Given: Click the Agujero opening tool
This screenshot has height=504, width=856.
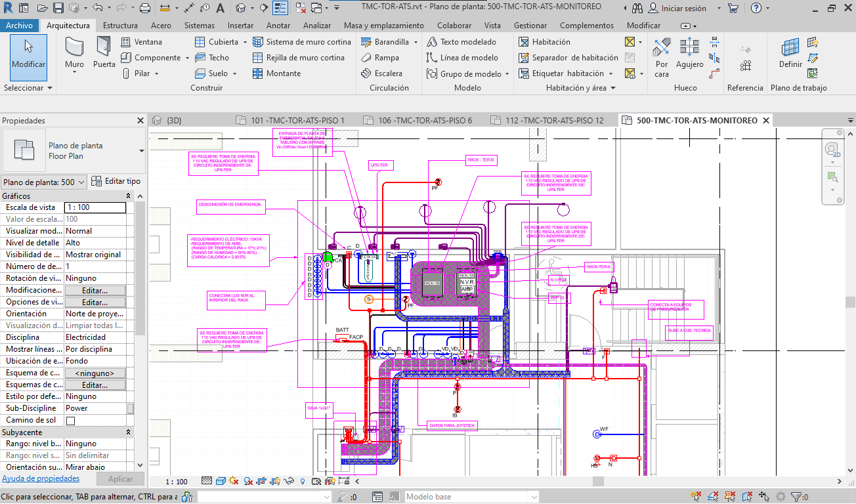Looking at the screenshot, I should click(689, 53).
